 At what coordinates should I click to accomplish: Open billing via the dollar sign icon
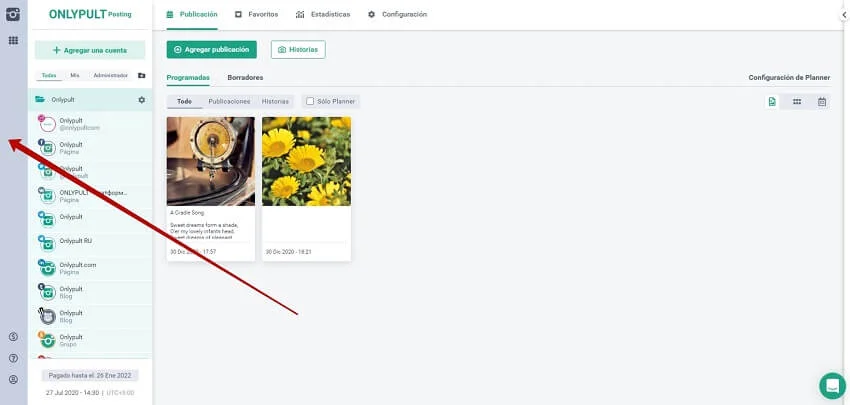click(13, 337)
